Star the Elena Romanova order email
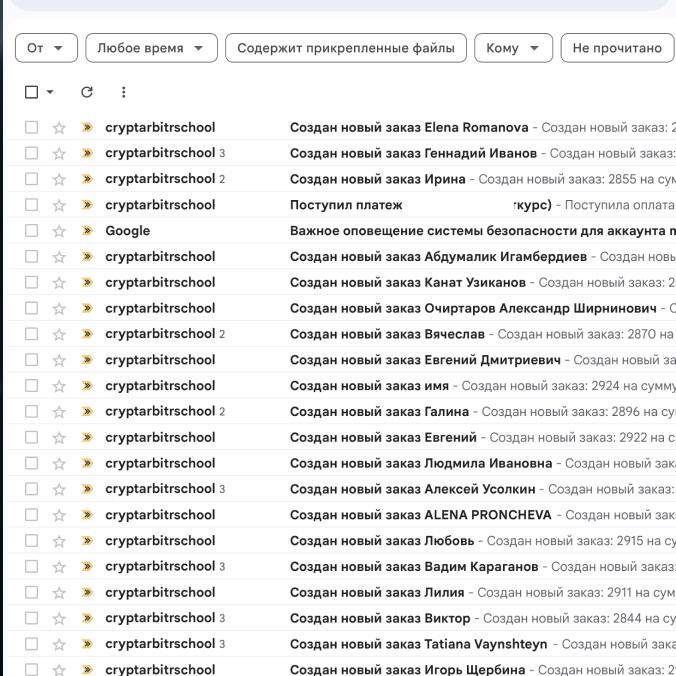The height and width of the screenshot is (676, 676). pyautogui.click(x=59, y=128)
